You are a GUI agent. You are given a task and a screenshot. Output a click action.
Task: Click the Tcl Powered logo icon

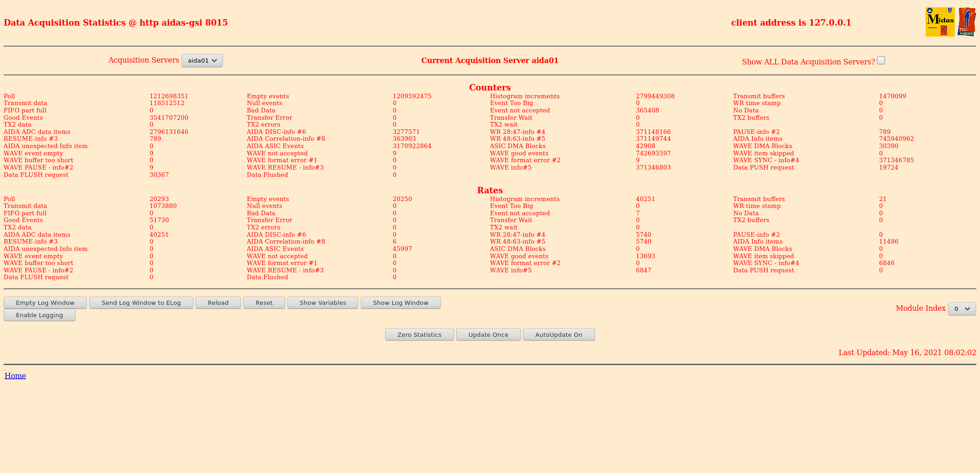point(967,22)
